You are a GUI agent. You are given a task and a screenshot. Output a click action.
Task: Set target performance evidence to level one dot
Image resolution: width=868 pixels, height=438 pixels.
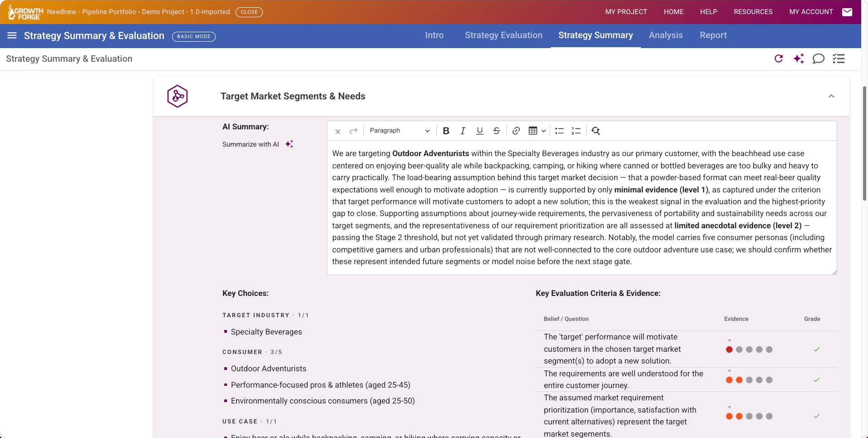tap(729, 349)
